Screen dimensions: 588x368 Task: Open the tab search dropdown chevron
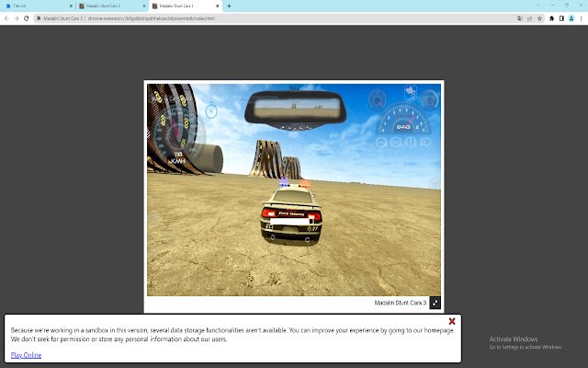[538, 6]
